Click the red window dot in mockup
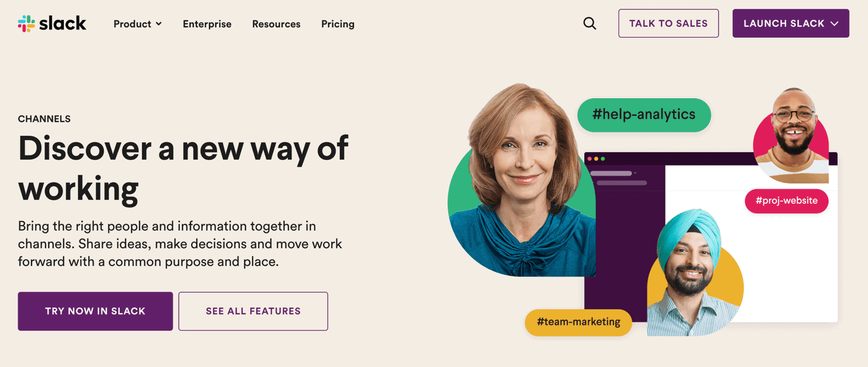Viewport: 868px width, 367px height. tap(590, 159)
